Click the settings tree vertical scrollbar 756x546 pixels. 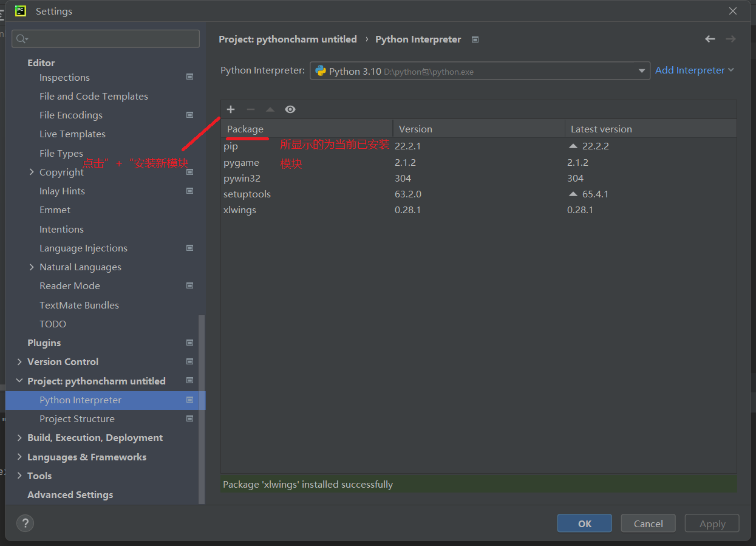202,409
